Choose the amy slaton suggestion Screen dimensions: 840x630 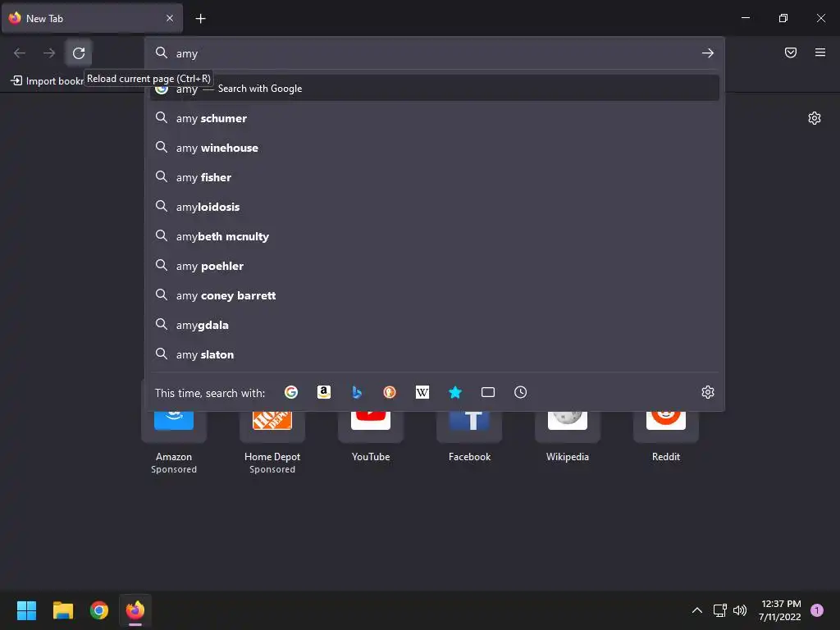coord(435,354)
